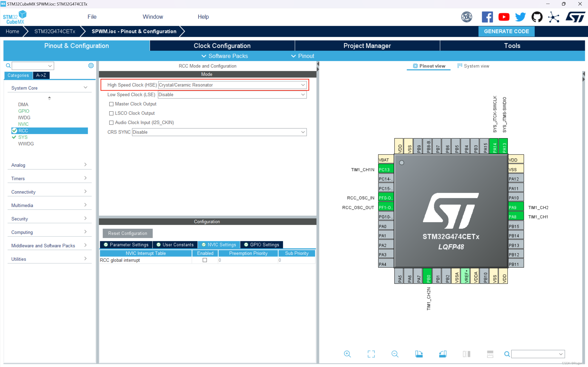Viewport: 588px width, 367px height.
Task: Enable the Master Clock Output checkbox
Action: coord(111,104)
